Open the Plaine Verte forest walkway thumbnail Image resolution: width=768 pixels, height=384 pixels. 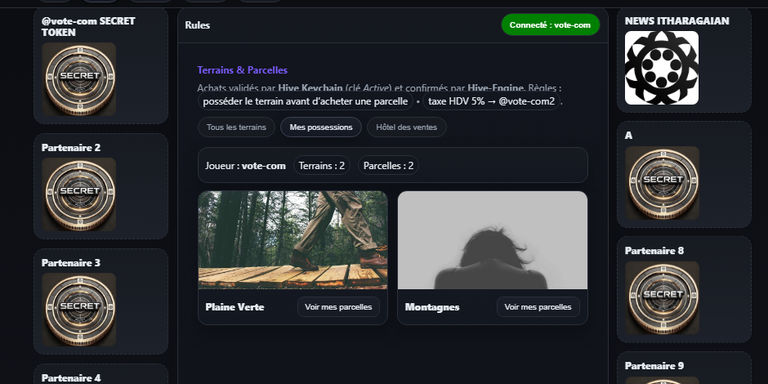click(x=293, y=240)
